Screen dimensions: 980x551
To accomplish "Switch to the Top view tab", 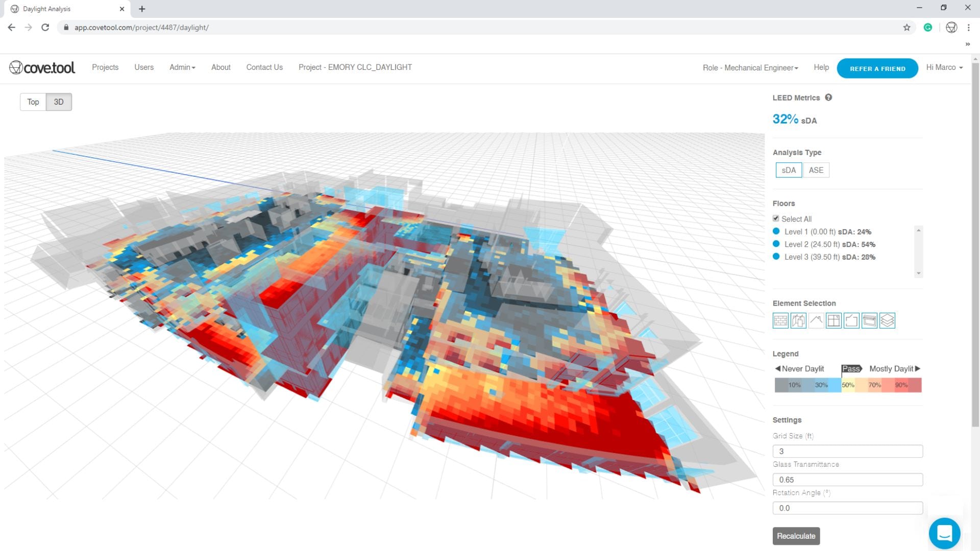I will click(x=33, y=102).
